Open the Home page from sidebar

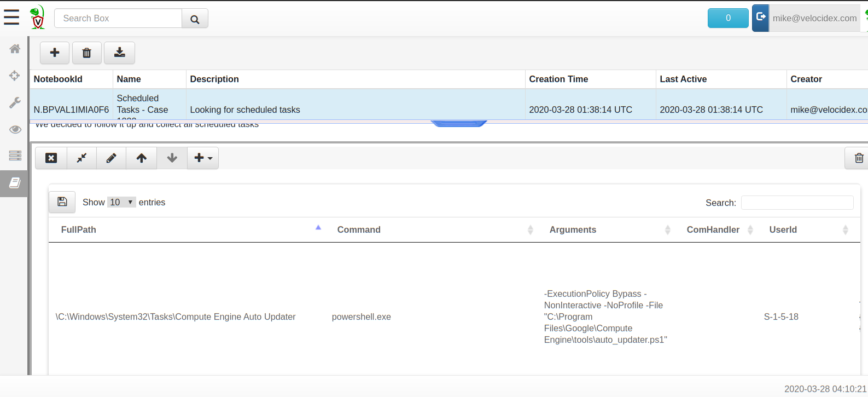15,49
